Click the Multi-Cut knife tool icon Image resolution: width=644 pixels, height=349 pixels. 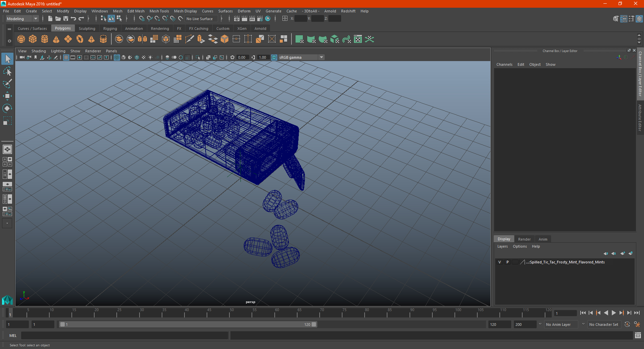(190, 39)
